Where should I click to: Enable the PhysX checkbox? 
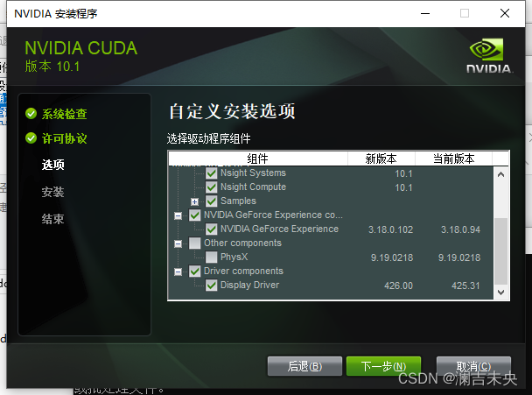click(212, 257)
